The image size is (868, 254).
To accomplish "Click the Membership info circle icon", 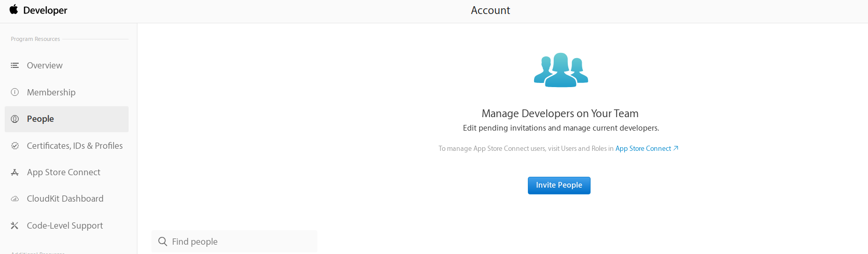I will pos(15,92).
